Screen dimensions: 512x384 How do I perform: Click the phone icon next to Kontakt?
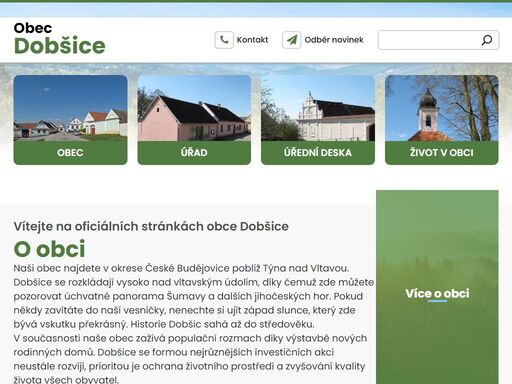pyautogui.click(x=224, y=40)
